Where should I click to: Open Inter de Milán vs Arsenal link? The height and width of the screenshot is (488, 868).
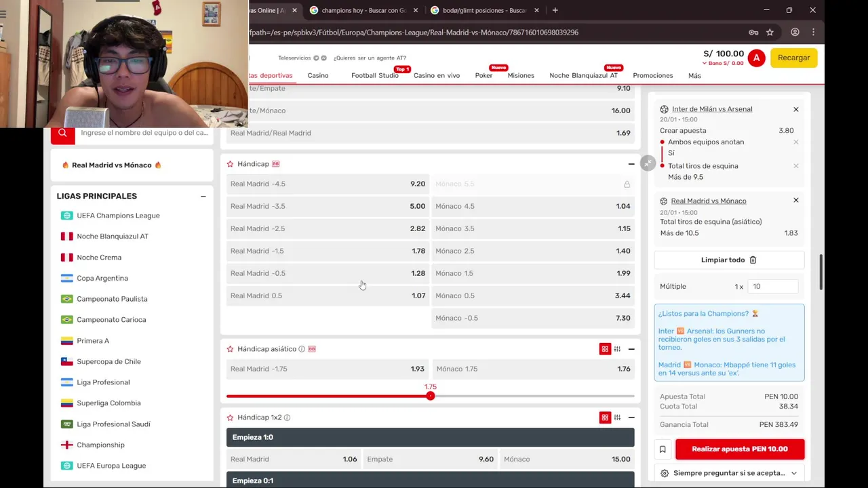[712, 109]
